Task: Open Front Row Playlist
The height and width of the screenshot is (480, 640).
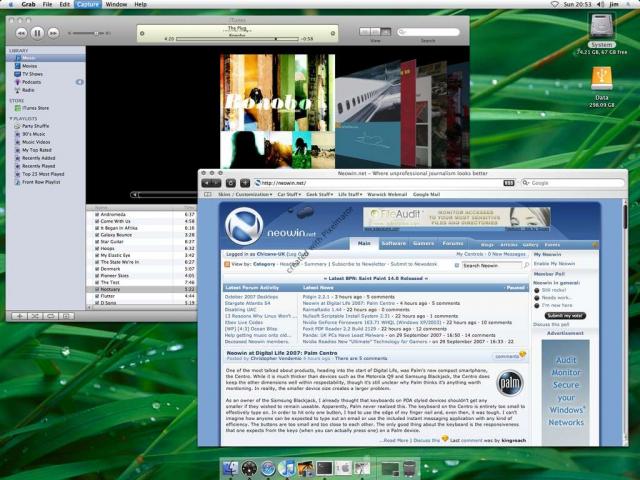Action: (x=41, y=182)
